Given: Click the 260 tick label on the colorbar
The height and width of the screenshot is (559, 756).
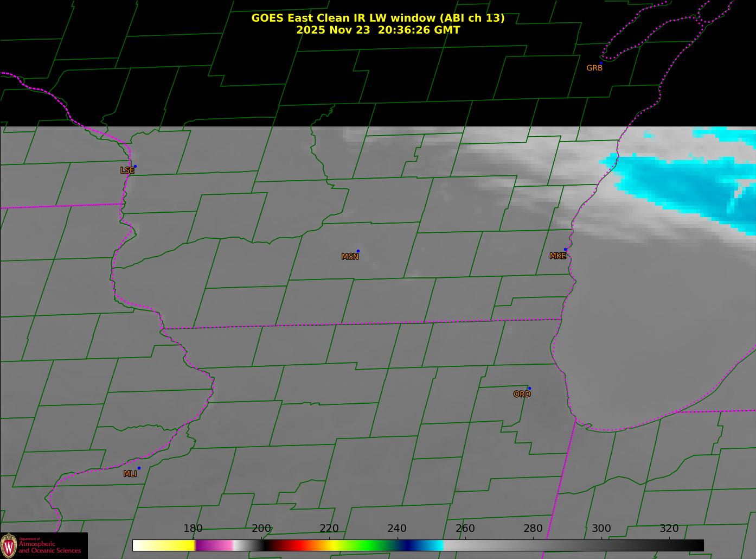Looking at the screenshot, I should click(x=465, y=529).
